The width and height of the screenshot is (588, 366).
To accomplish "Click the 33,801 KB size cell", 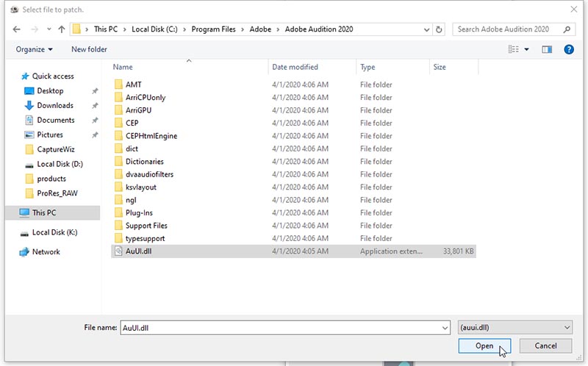I will 458,251.
